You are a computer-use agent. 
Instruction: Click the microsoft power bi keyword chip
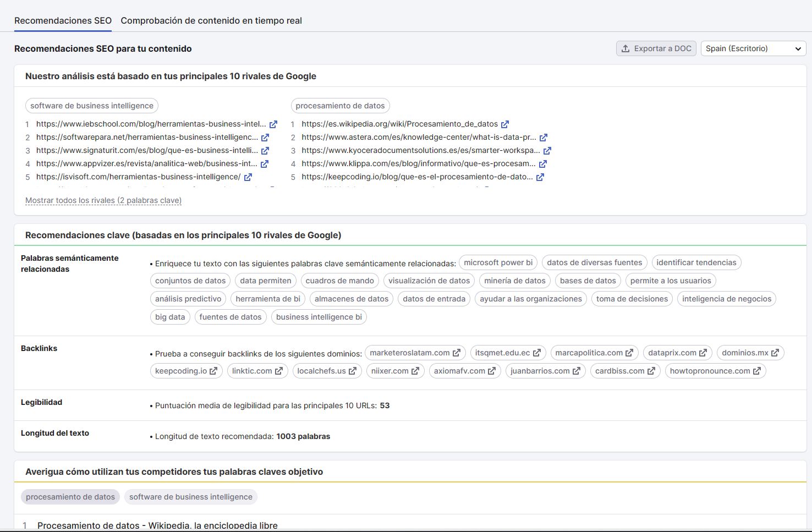point(498,263)
